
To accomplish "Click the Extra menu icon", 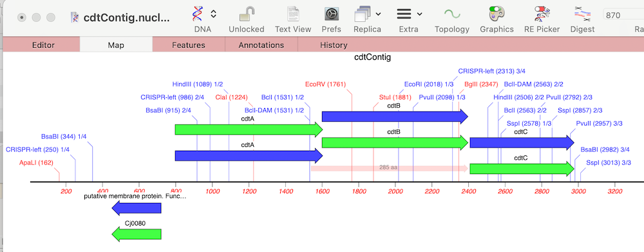I will (x=404, y=14).
